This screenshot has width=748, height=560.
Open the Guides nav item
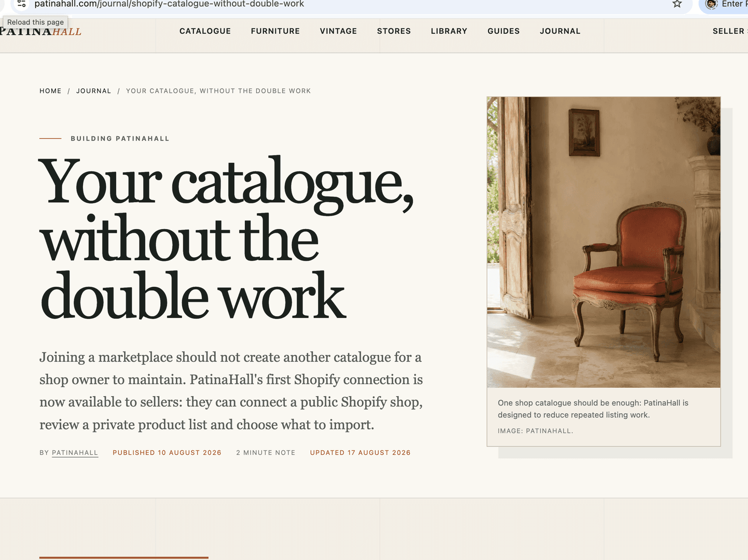point(504,31)
